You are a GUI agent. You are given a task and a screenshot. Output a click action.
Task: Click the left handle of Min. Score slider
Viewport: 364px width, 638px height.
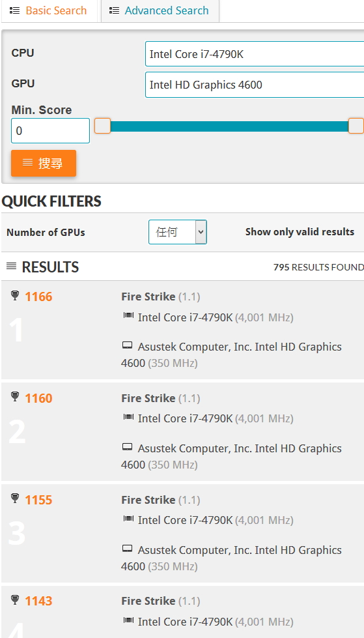102,126
